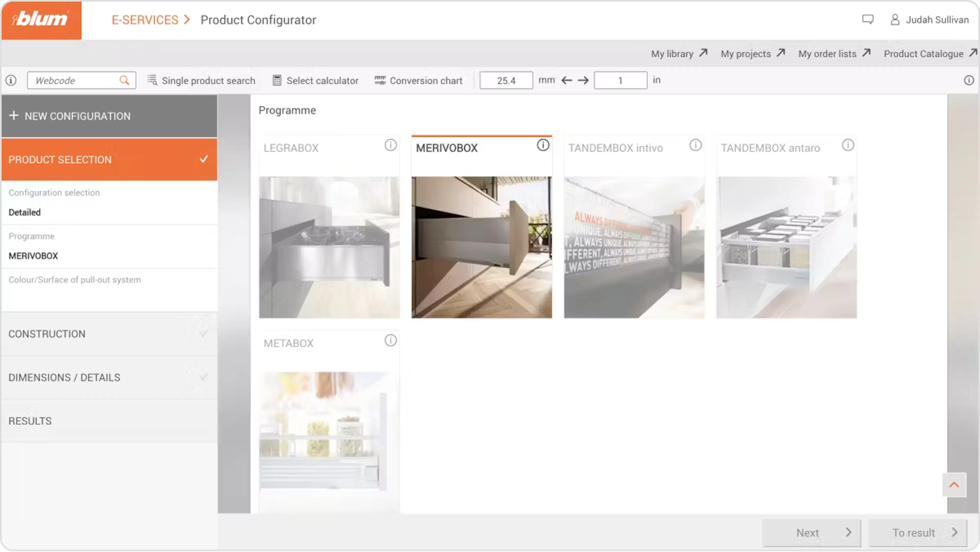Convert mm to inches with right arrow
The image size is (980, 552).
coord(583,80)
